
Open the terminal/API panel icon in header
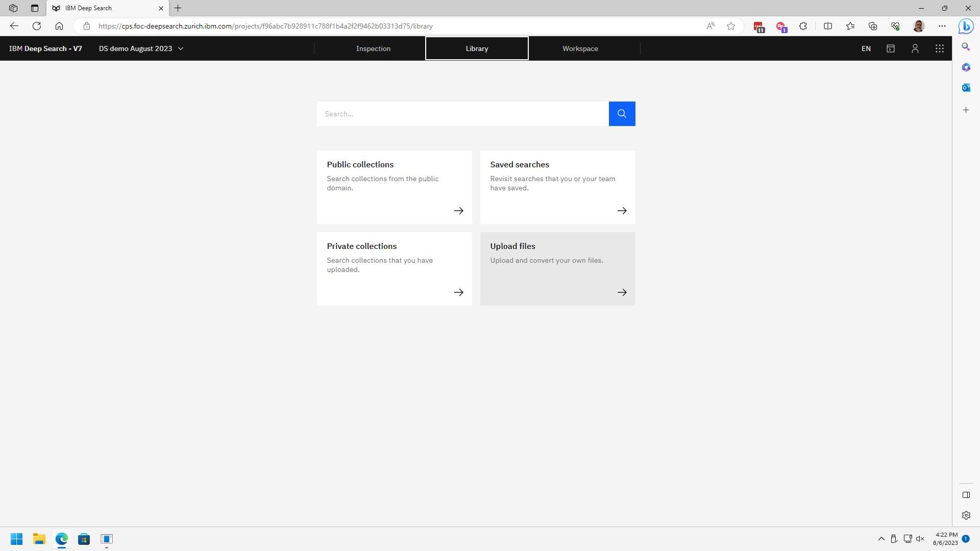pyautogui.click(x=891, y=48)
